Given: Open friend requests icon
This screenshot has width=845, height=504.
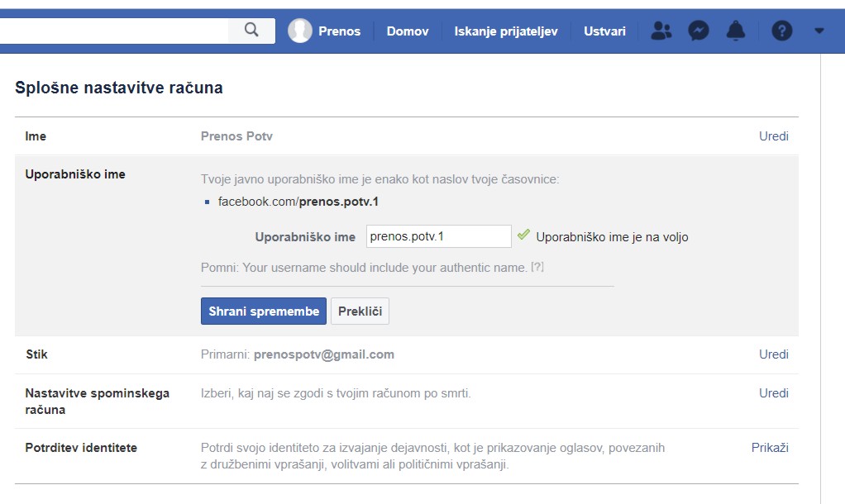Looking at the screenshot, I should click(661, 31).
